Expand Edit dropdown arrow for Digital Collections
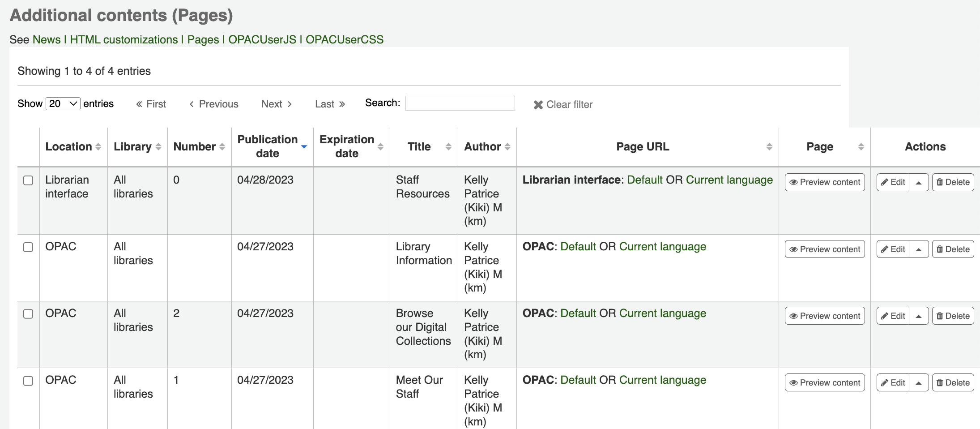Viewport: 980px width, 429px height. pos(919,316)
